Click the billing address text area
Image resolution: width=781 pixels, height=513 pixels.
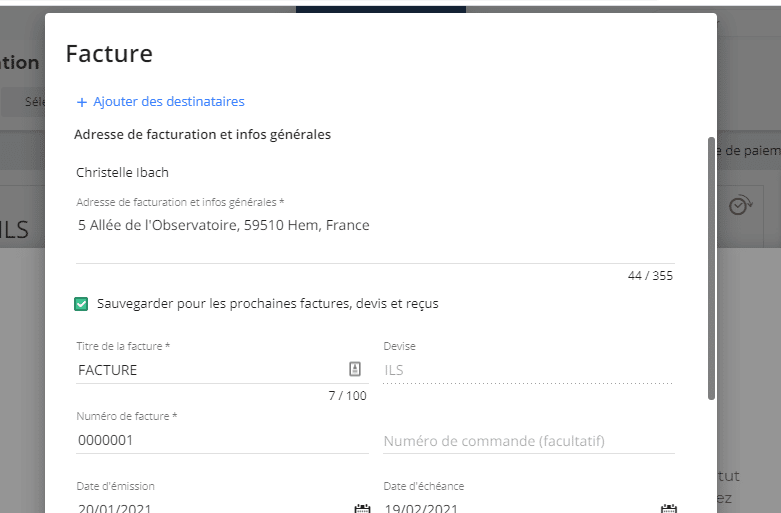pos(375,238)
